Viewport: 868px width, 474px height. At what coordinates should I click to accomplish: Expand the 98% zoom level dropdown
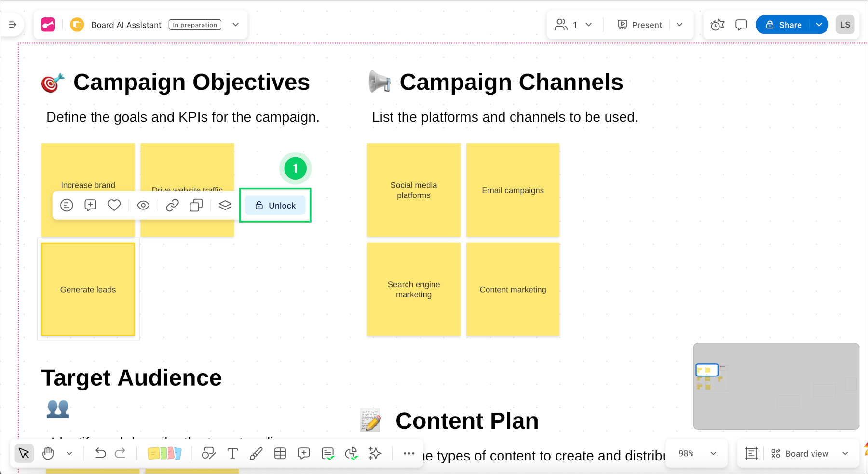[713, 453]
